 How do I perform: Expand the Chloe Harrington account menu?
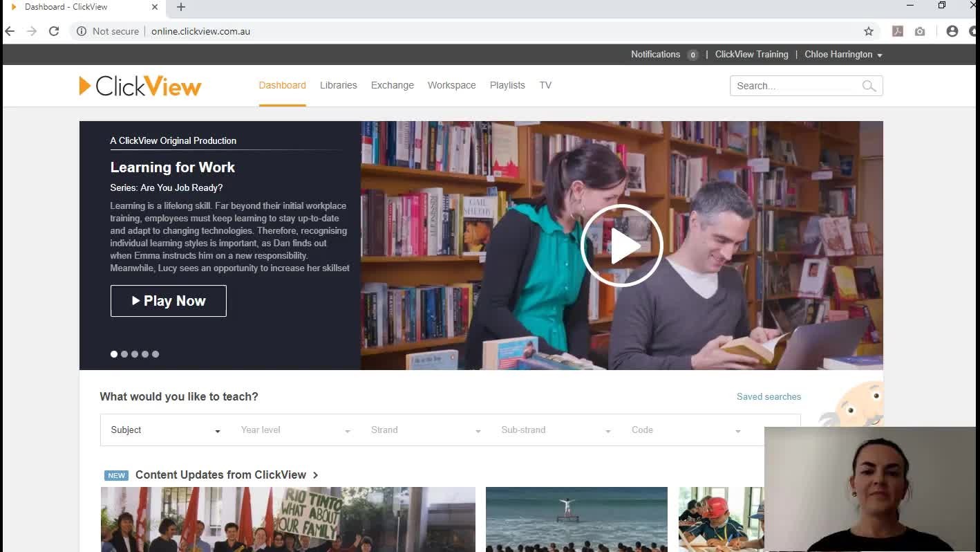843,55
